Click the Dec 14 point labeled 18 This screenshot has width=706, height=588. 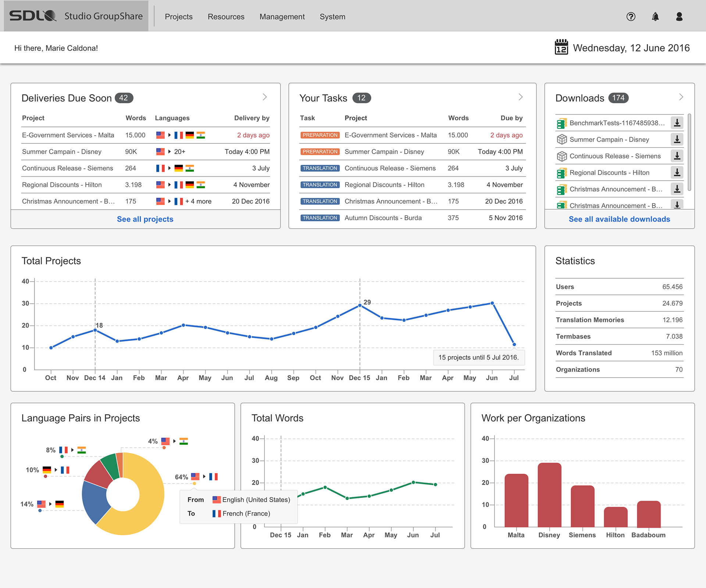pos(95,330)
